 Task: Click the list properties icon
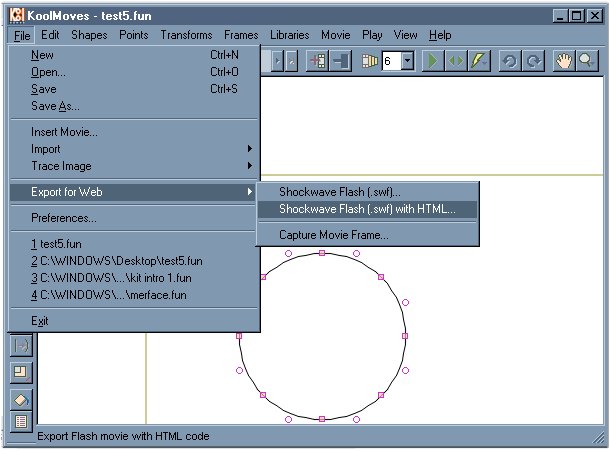[x=21, y=421]
